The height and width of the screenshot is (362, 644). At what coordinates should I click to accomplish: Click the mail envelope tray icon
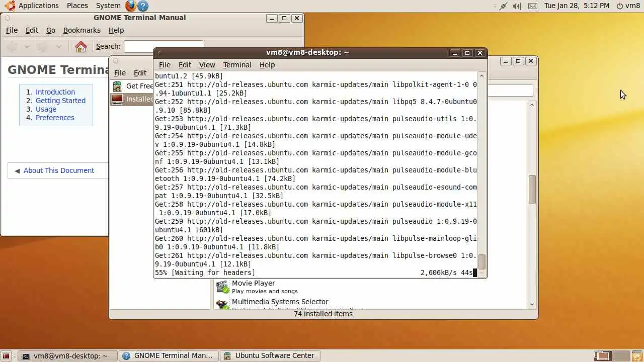point(533,6)
